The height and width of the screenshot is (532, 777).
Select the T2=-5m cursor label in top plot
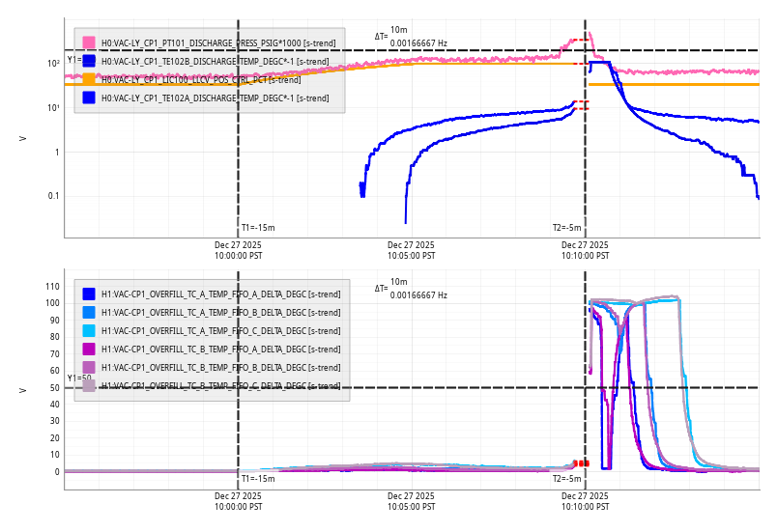[x=567, y=228]
